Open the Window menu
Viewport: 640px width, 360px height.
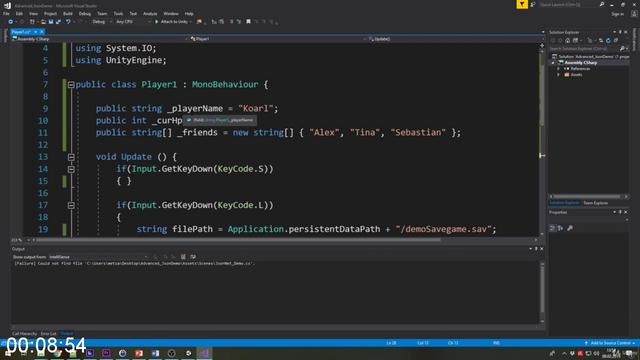tap(171, 14)
